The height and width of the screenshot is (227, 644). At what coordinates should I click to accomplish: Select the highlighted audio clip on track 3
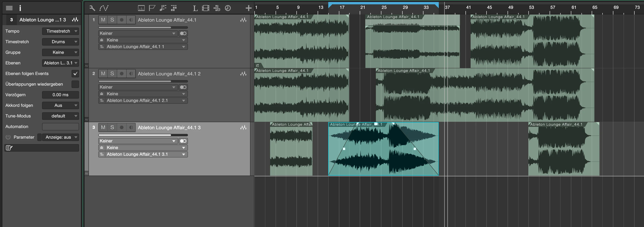click(x=383, y=149)
